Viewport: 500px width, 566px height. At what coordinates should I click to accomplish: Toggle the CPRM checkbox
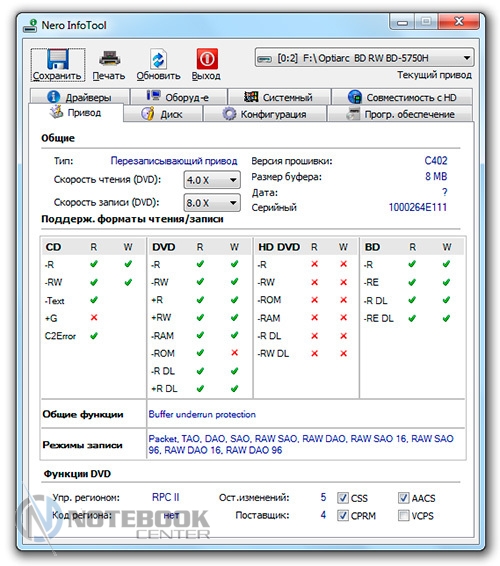pyautogui.click(x=343, y=515)
